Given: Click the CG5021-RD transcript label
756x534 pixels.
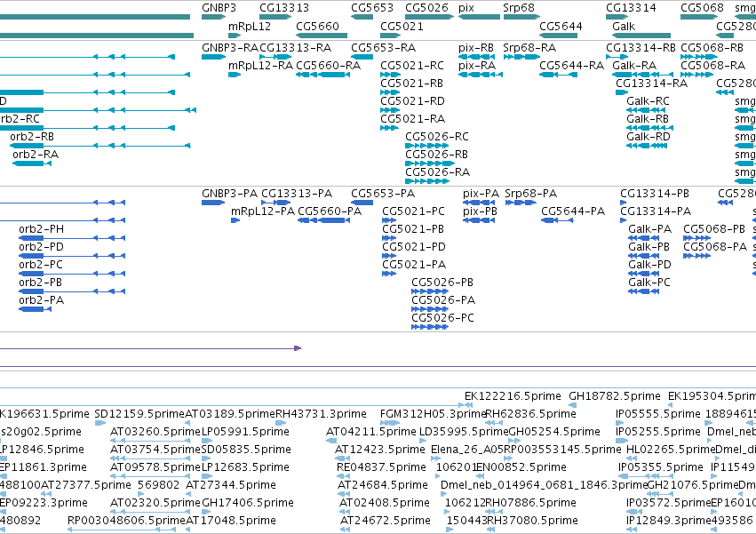Looking at the screenshot, I should 412,101.
